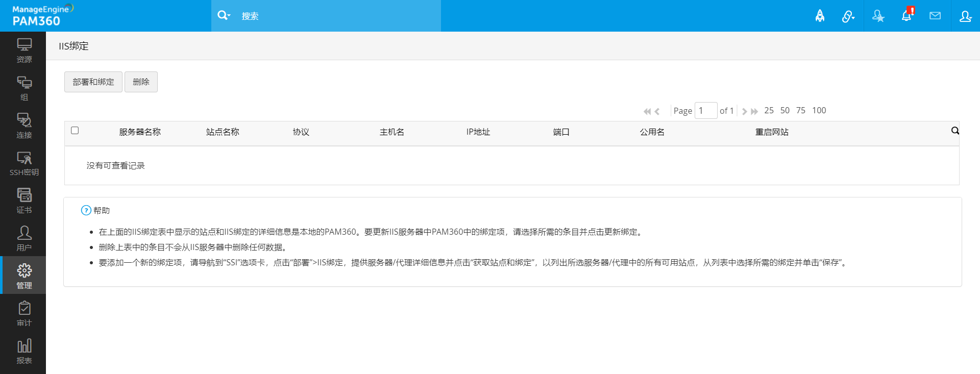
Task: Open the mail envelope icon
Action: (935, 16)
